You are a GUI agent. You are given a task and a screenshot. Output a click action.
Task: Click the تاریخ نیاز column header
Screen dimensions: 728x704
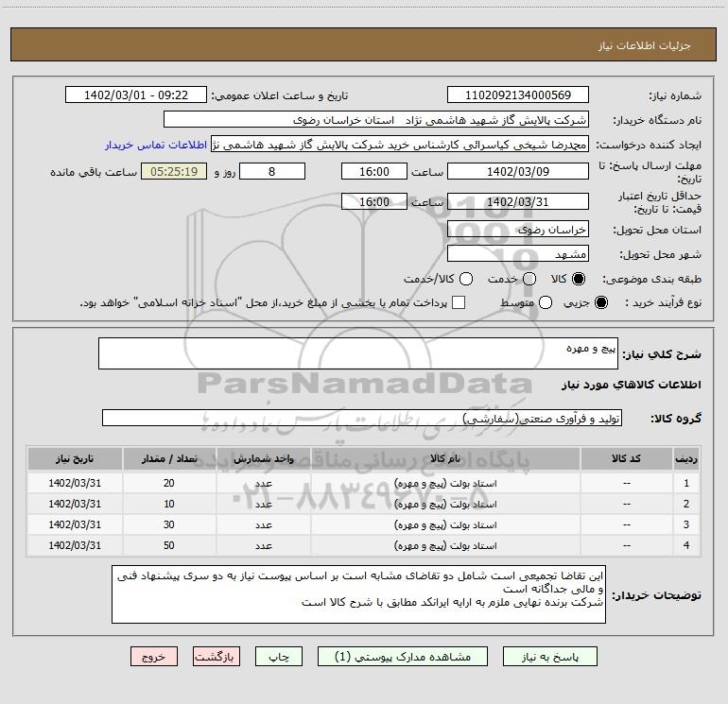(75, 458)
